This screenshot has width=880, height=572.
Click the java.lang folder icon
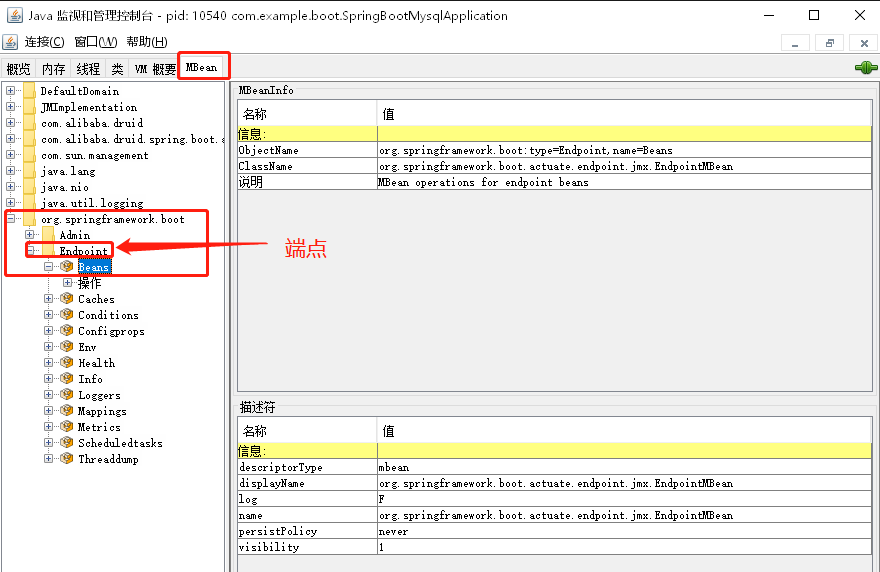tap(30, 171)
